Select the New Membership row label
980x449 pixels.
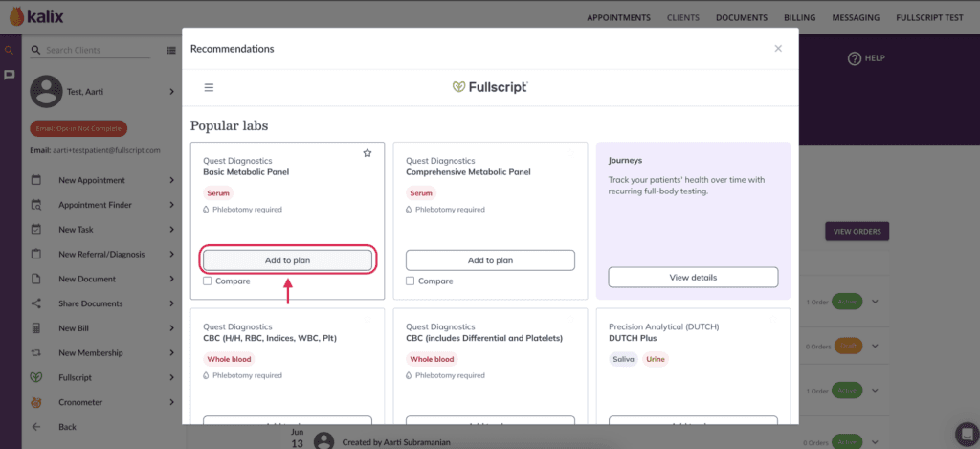pos(91,352)
